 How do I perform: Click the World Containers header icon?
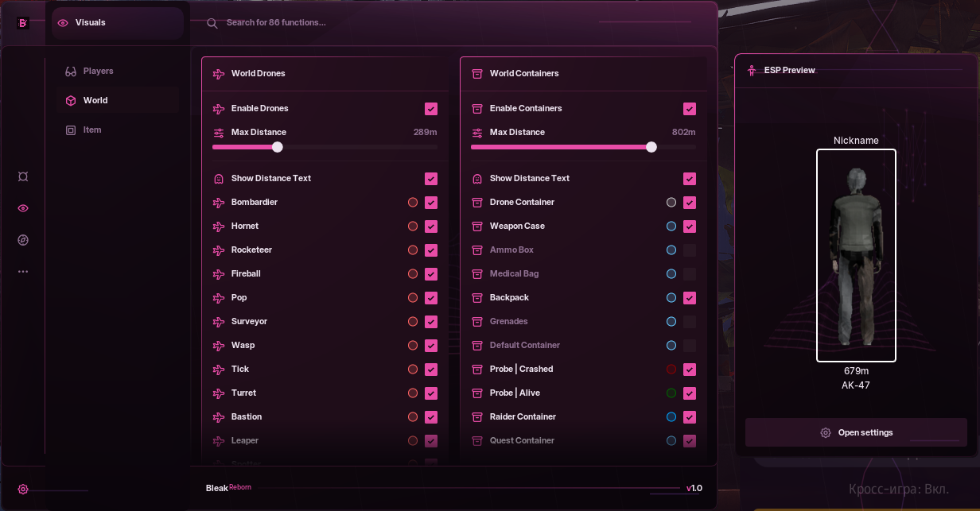(477, 74)
